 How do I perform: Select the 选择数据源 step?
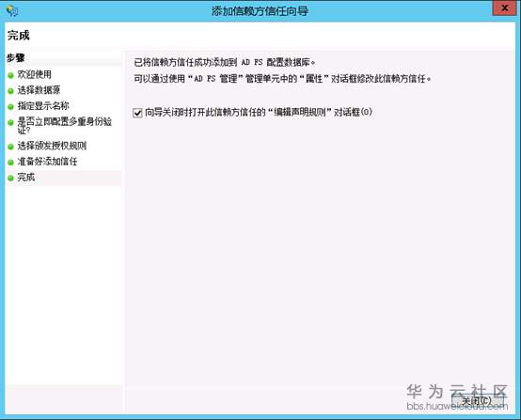coord(39,90)
